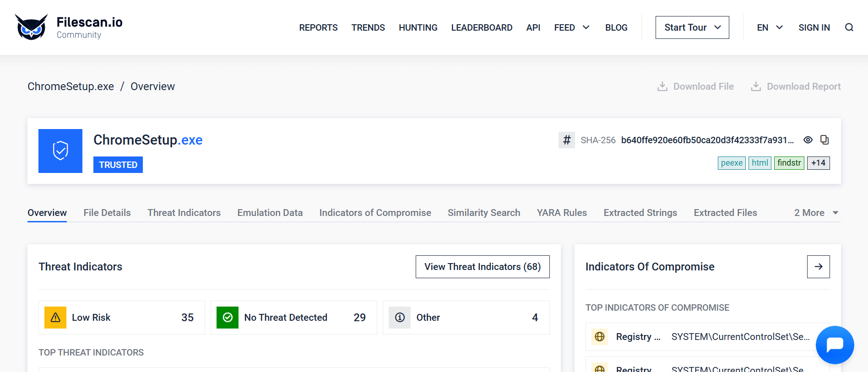Click the Download Report link
This screenshot has height=372, width=868.
796,86
